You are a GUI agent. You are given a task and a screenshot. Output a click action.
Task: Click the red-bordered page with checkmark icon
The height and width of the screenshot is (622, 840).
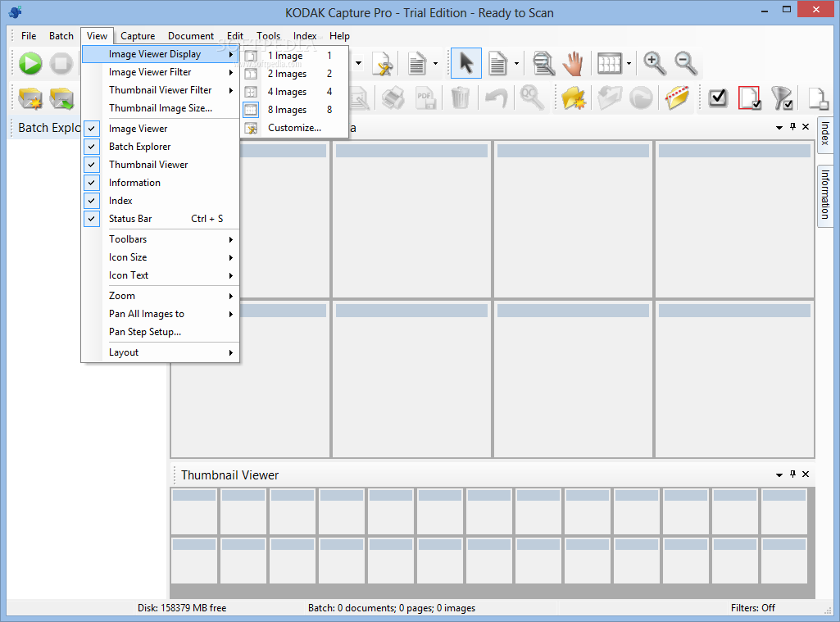[x=750, y=98]
